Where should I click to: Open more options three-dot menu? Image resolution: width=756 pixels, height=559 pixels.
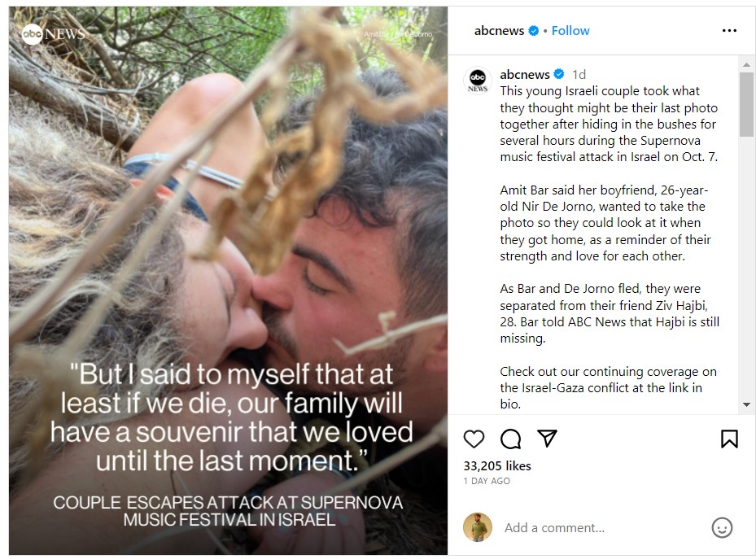(729, 31)
